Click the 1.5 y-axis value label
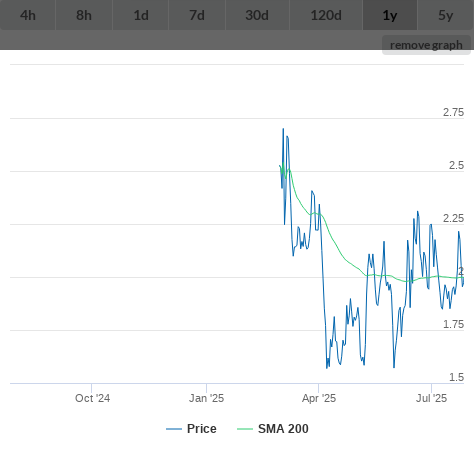 pos(456,377)
